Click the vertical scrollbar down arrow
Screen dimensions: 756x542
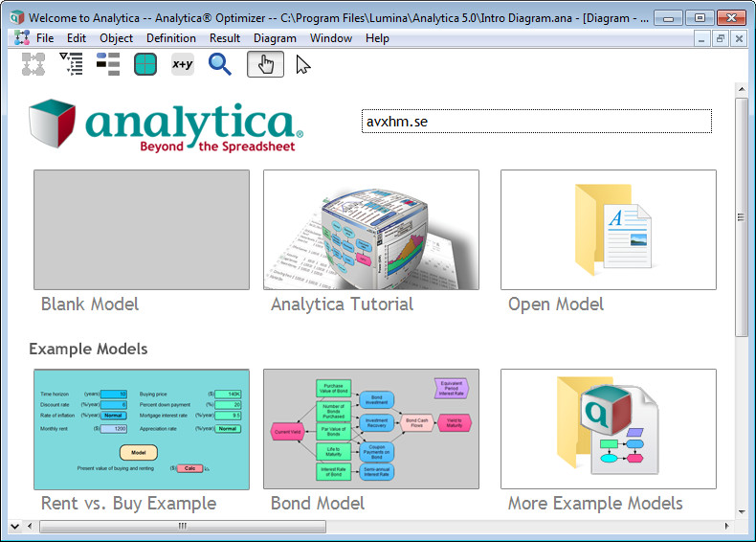click(x=741, y=511)
